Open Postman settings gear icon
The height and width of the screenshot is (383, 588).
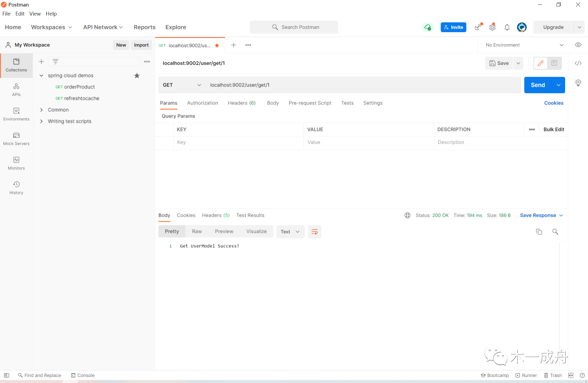pyautogui.click(x=492, y=27)
